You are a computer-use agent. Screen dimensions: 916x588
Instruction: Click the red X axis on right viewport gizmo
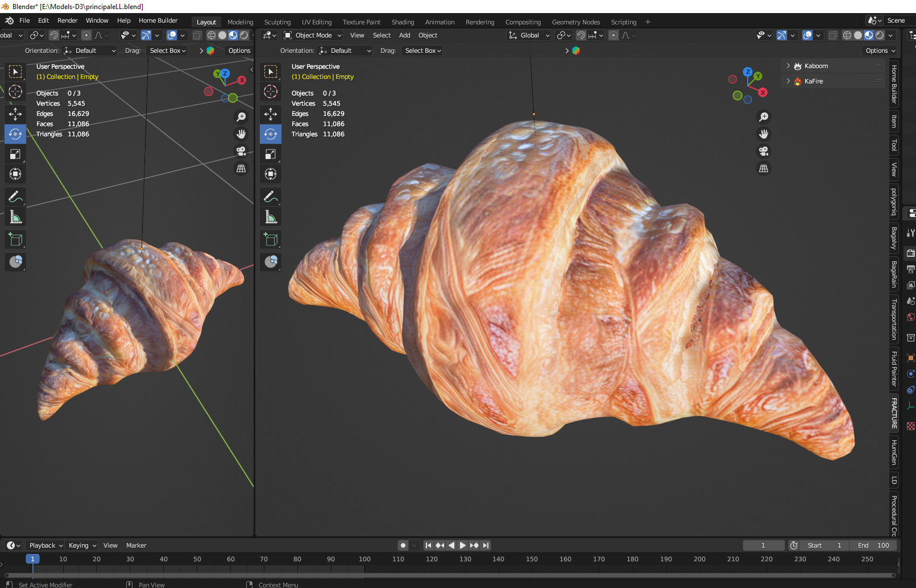pyautogui.click(x=763, y=92)
